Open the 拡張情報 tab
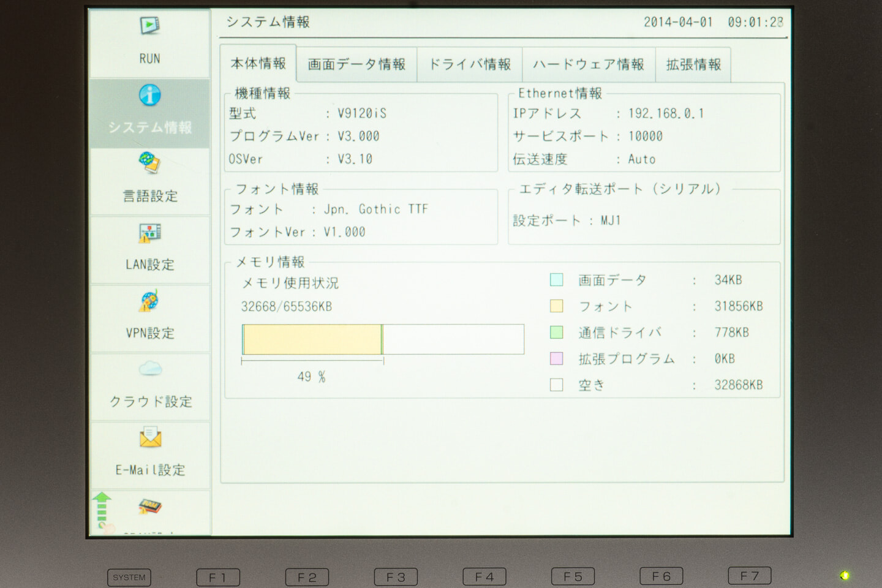Screen dimensions: 882x588 click(x=693, y=64)
